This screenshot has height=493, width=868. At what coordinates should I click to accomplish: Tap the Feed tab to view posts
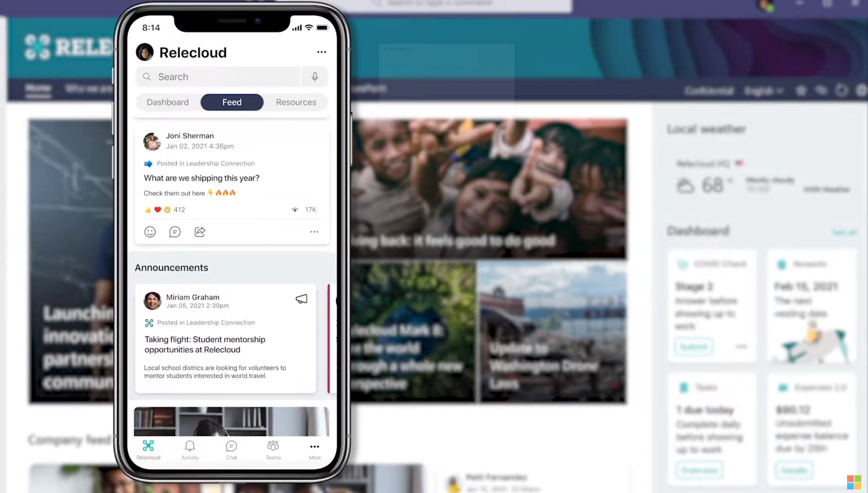click(x=232, y=102)
